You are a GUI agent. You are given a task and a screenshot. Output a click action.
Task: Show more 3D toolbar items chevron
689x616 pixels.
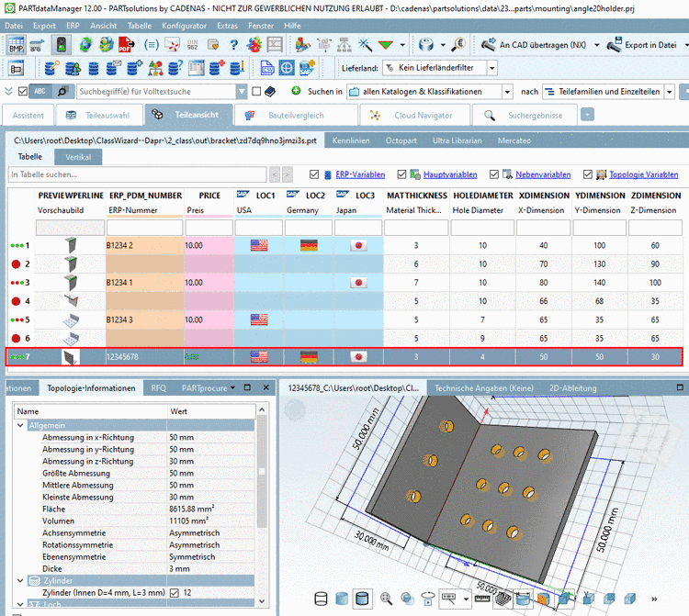pyautogui.click(x=654, y=599)
